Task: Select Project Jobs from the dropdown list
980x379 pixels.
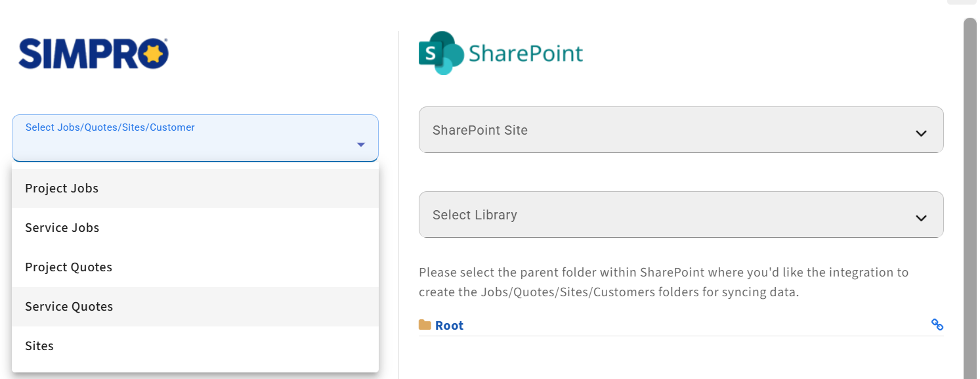Action: pyautogui.click(x=195, y=189)
